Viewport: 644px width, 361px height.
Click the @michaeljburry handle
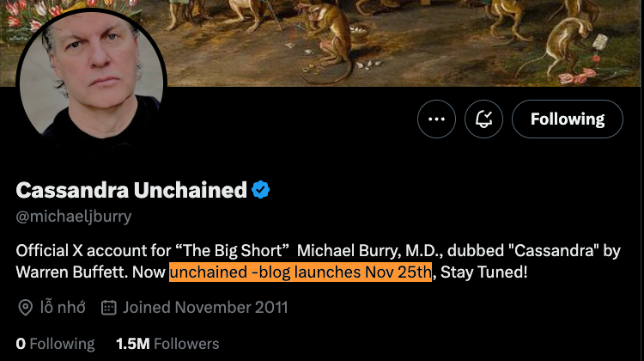click(x=74, y=216)
